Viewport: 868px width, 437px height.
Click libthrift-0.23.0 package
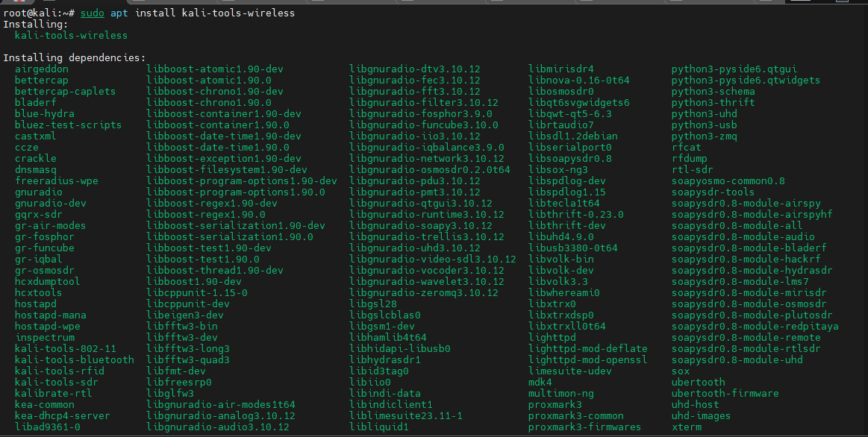[575, 215]
